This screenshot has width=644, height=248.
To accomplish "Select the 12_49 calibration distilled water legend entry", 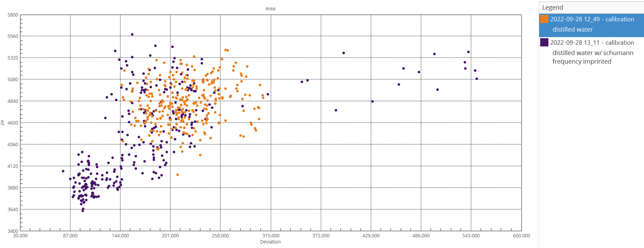I will (x=592, y=24).
